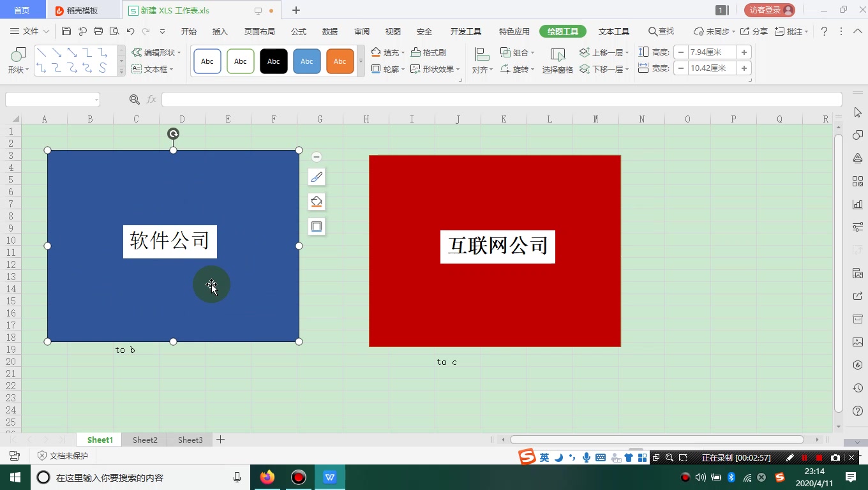868x490 pixels.
Task: Click 下移一层 send backward
Action: click(604, 69)
